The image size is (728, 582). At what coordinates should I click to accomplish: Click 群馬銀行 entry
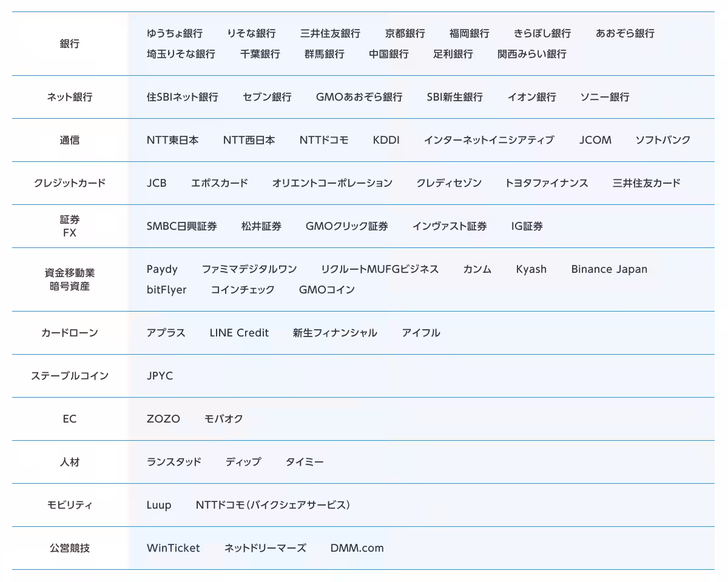tap(325, 54)
